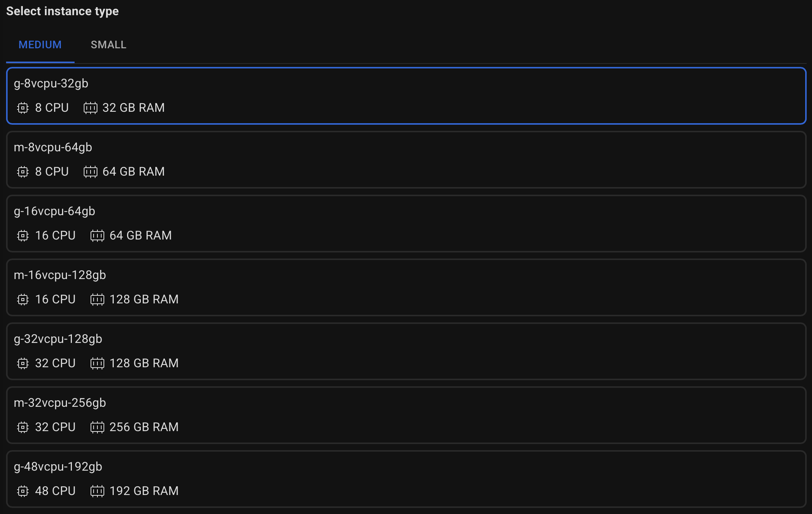Pick the g-48vcpu-192gb instance option
The image size is (812, 514).
pos(406,479)
